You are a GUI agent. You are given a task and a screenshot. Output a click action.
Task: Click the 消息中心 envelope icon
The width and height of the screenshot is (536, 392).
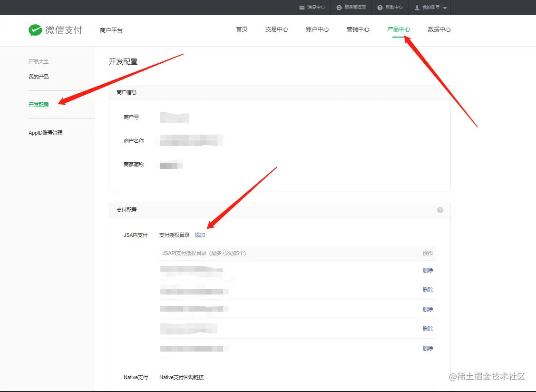302,7
